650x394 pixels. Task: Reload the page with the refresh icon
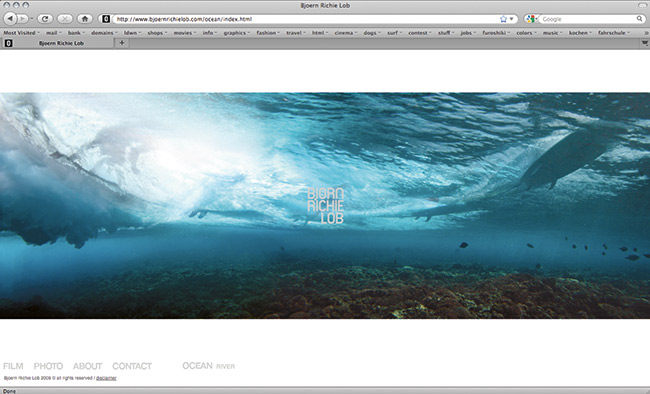coord(45,19)
